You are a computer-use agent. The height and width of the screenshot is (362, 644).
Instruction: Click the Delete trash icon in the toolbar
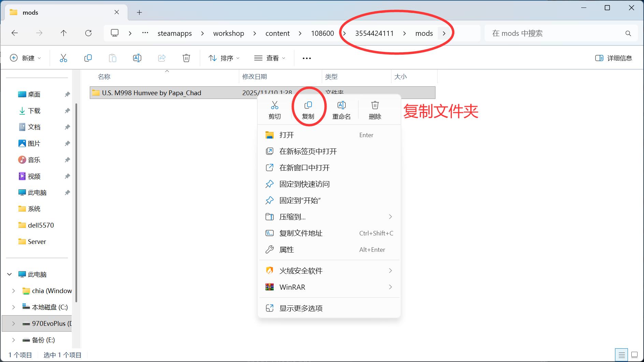[186, 58]
